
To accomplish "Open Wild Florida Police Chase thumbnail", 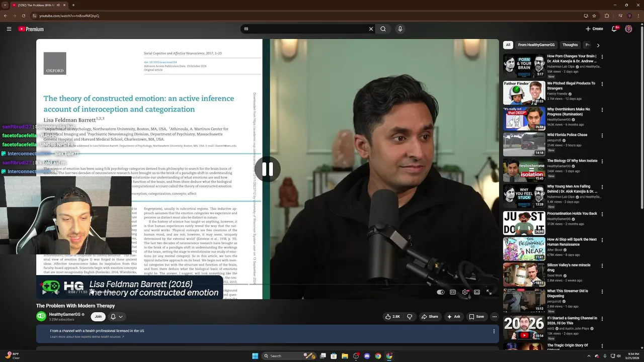I will point(524,144).
